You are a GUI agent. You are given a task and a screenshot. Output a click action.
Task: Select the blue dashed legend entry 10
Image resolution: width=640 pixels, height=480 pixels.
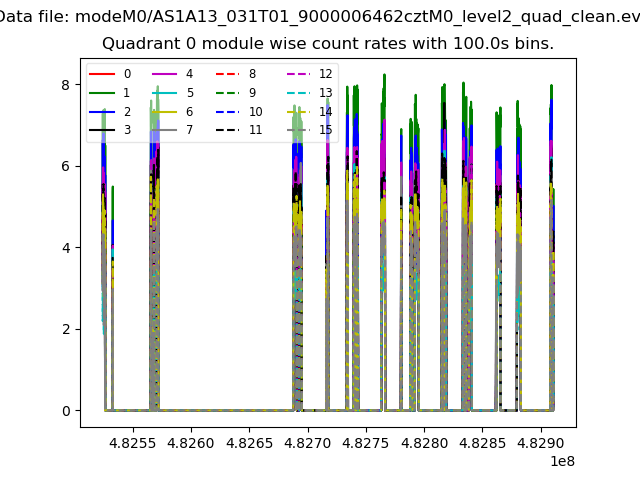click(x=226, y=111)
